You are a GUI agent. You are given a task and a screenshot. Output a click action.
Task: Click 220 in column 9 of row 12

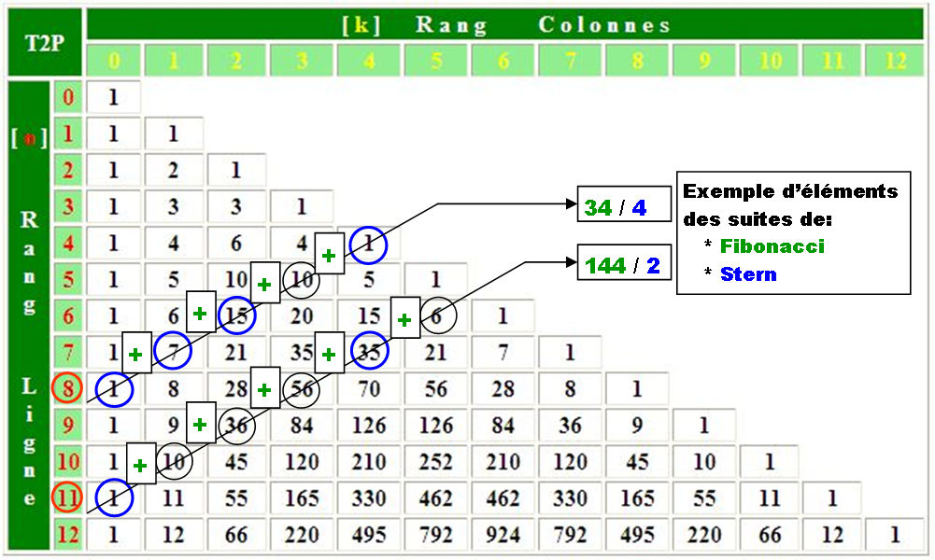704,534
